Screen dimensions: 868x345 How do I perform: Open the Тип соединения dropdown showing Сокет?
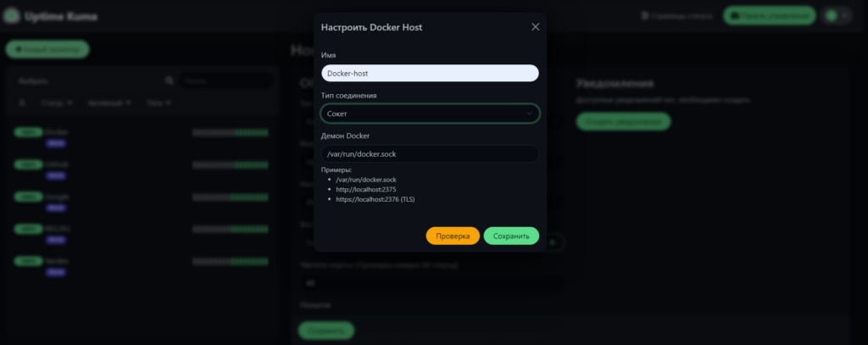tap(430, 114)
